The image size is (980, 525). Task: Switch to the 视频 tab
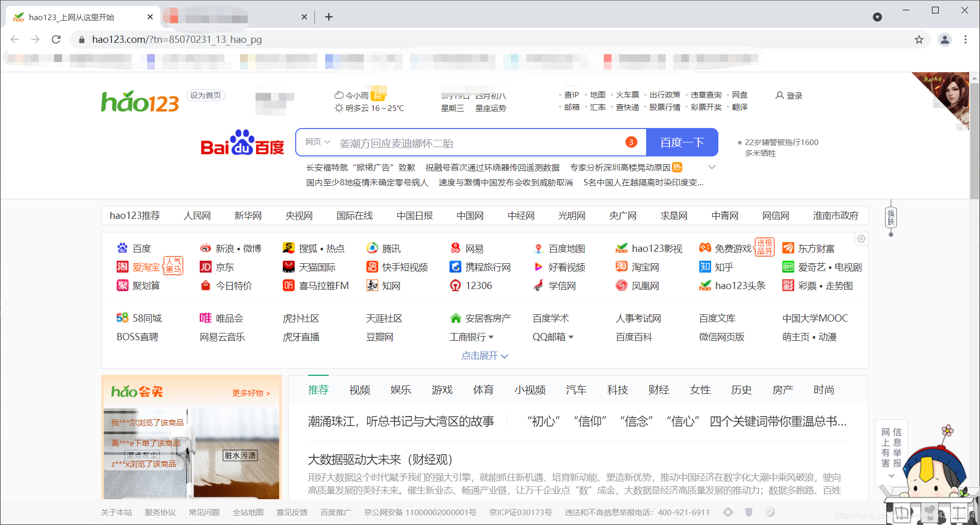[x=360, y=390]
